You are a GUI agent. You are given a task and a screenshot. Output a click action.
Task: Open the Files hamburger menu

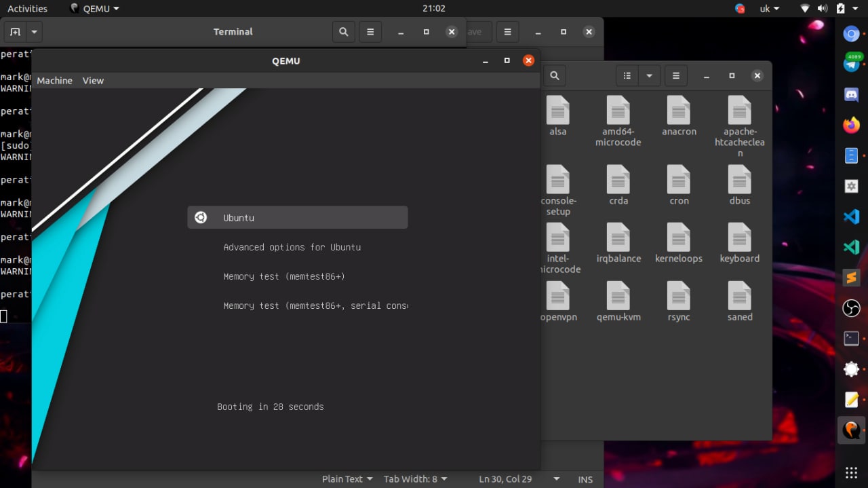[x=675, y=75]
